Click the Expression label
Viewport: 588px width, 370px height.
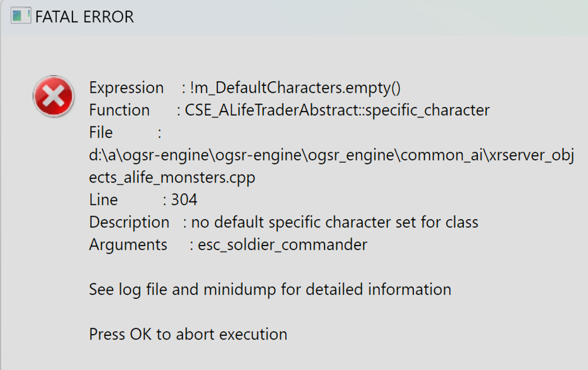[x=126, y=88]
